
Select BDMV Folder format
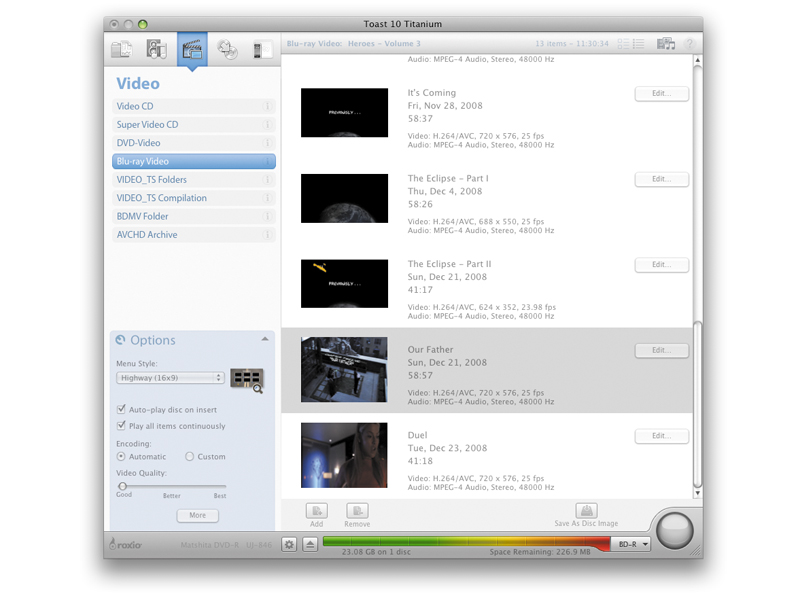coord(193,216)
